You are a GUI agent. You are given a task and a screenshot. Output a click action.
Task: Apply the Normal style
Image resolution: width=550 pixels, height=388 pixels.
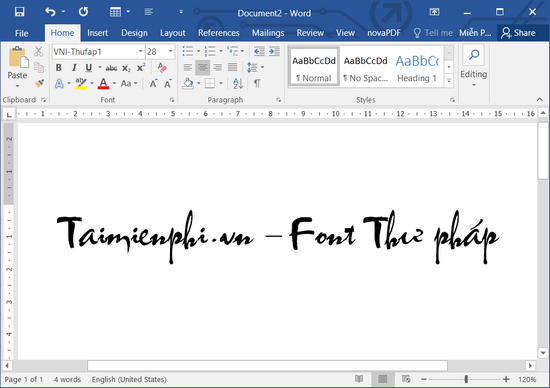[x=314, y=67]
